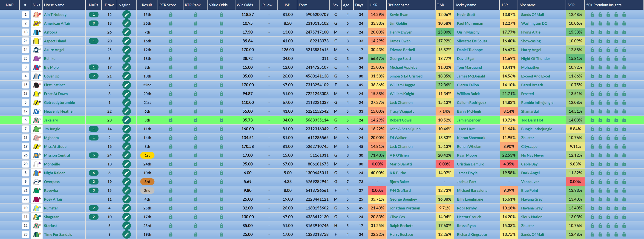The height and width of the screenshot is (239, 644).
Task: Click the 3rd result badge for Overpass
Action: (147, 182)
